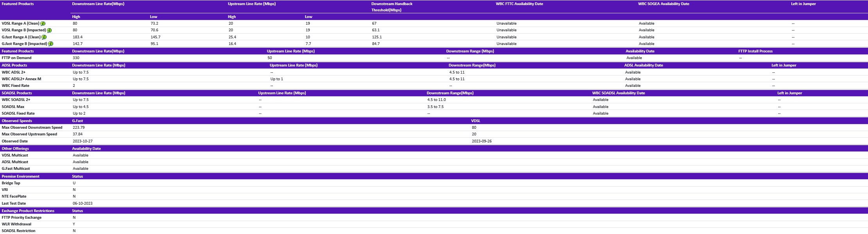The width and height of the screenshot is (868, 234).
Task: Open info icon beside VDSL Range B (Impacted)
Action: pos(49,30)
